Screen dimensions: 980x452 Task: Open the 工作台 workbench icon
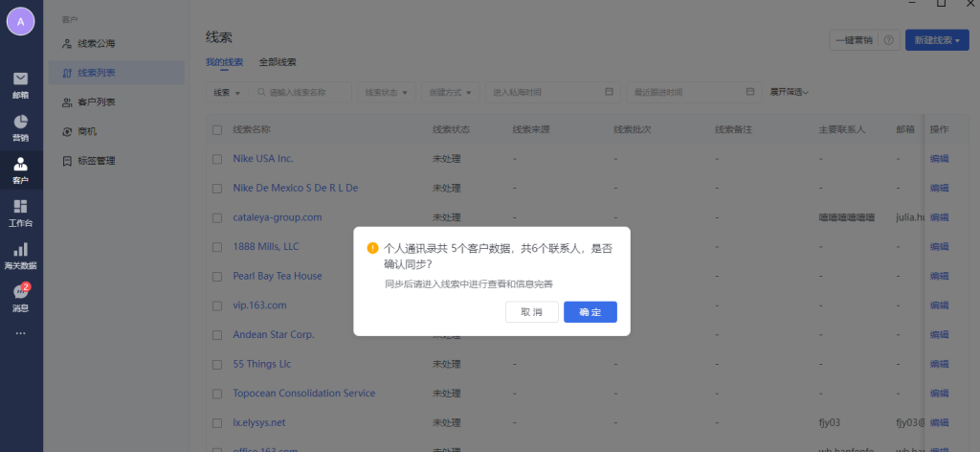(x=20, y=213)
